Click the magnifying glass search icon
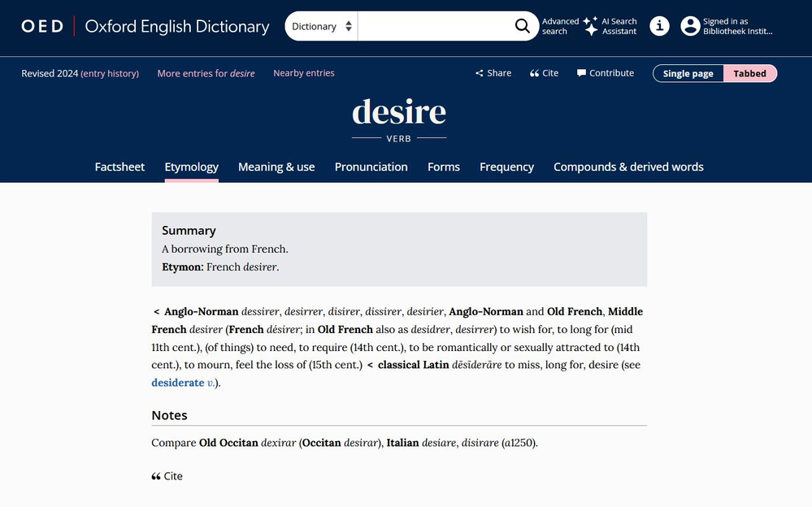The width and height of the screenshot is (812, 507). click(x=523, y=26)
